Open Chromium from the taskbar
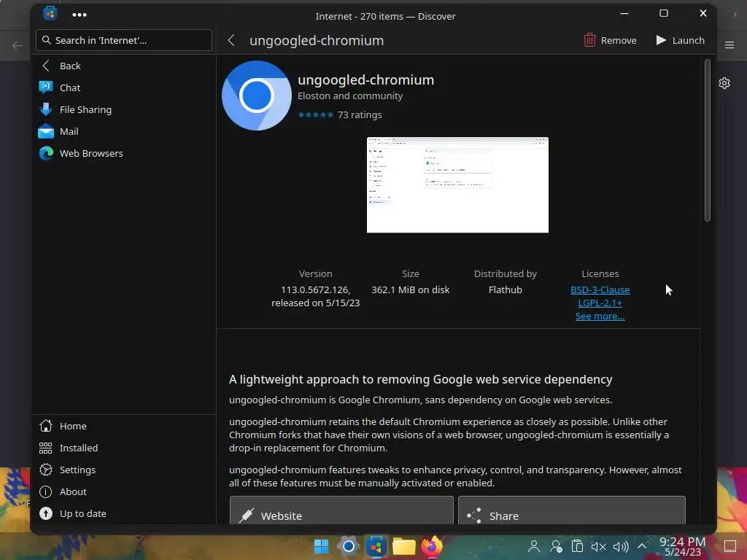 pos(348,546)
